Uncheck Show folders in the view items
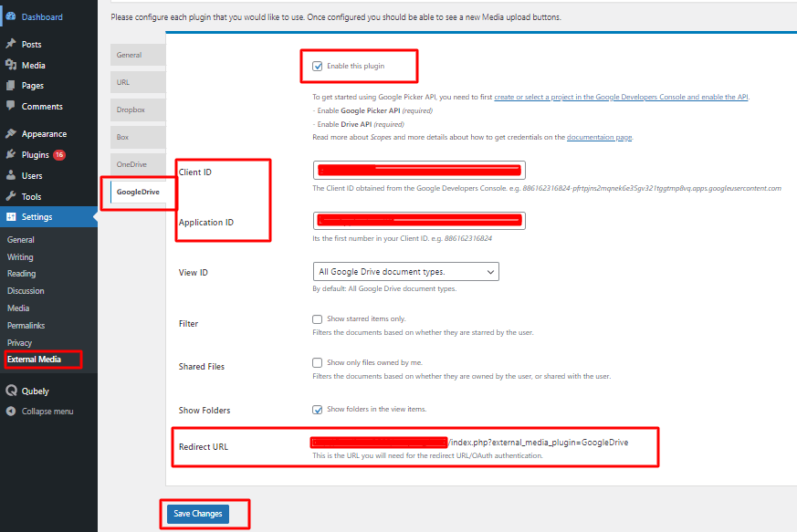The image size is (797, 532). pyautogui.click(x=317, y=410)
